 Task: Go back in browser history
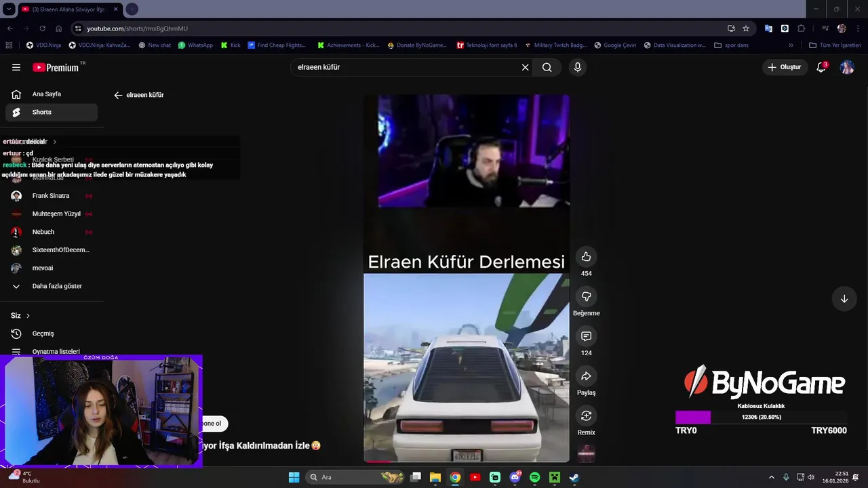click(x=9, y=28)
